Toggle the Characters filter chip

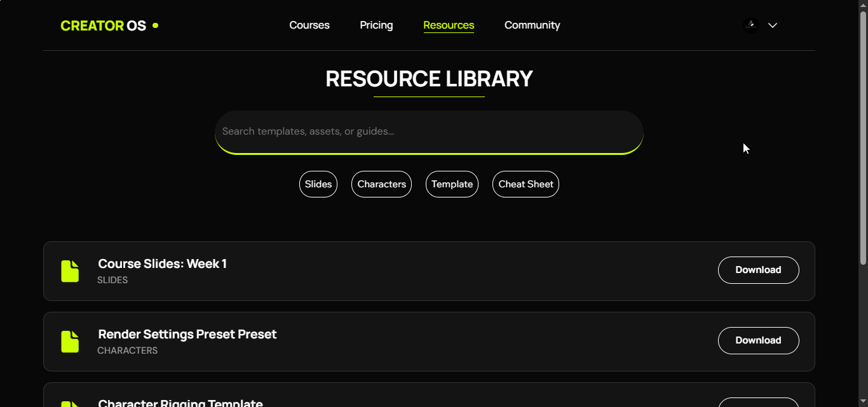(381, 184)
